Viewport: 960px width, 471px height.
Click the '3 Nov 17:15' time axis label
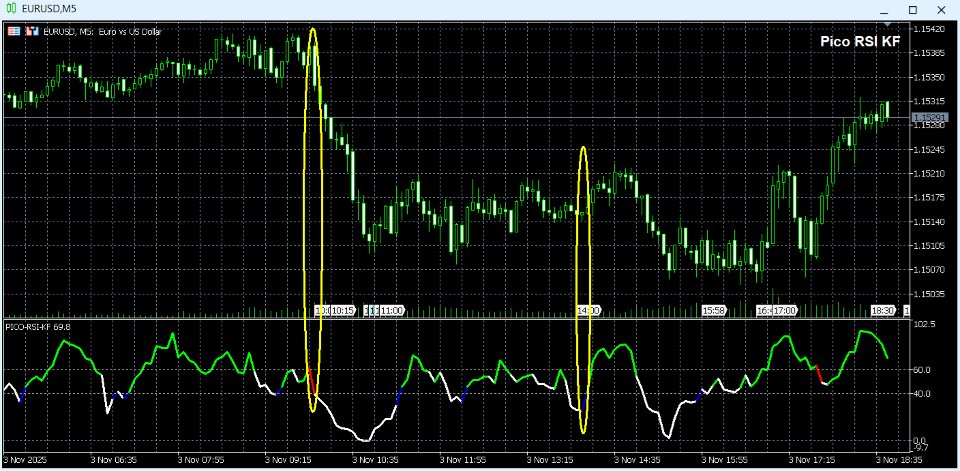(x=814, y=459)
